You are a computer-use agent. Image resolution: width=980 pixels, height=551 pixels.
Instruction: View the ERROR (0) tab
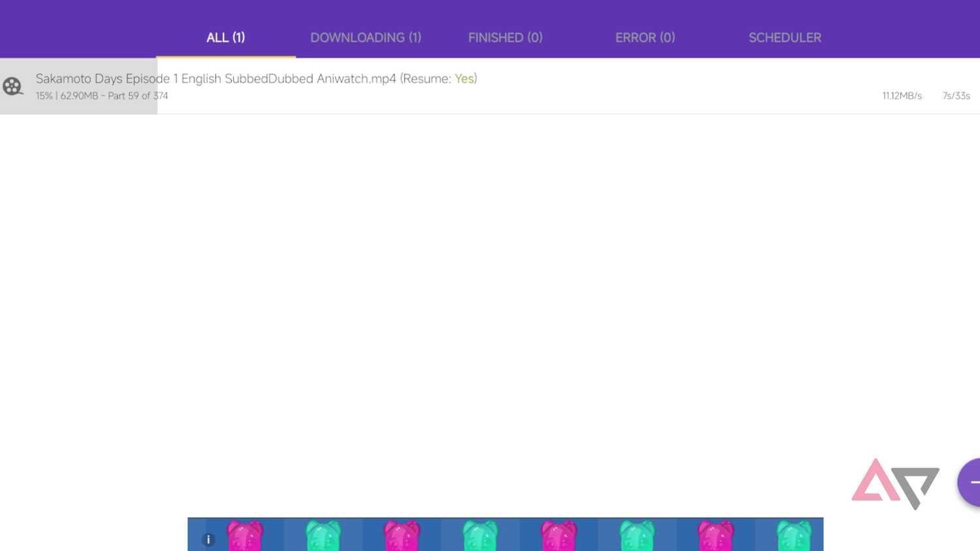[645, 38]
